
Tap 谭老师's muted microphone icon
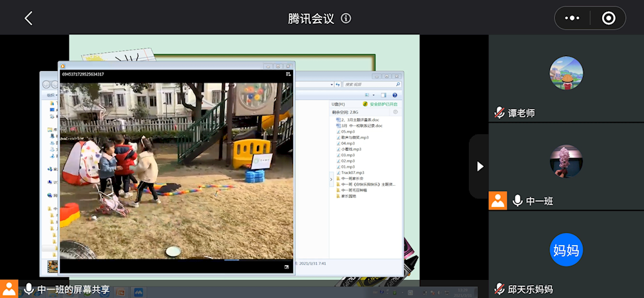pyautogui.click(x=499, y=113)
